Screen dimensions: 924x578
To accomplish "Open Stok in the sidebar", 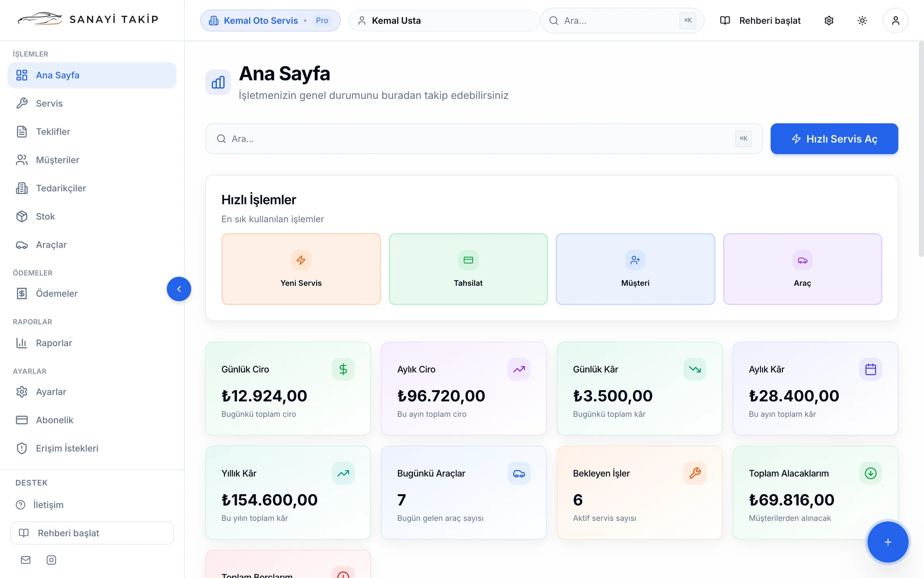I will pos(92,216).
